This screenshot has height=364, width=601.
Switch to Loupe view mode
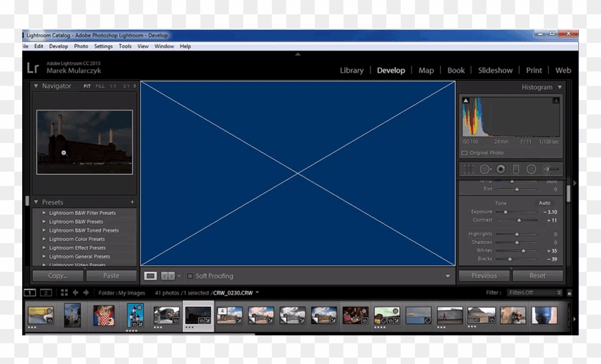click(150, 276)
